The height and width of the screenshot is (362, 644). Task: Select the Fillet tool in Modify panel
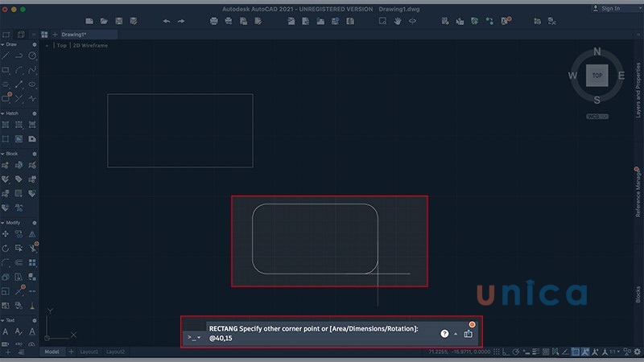6,263
